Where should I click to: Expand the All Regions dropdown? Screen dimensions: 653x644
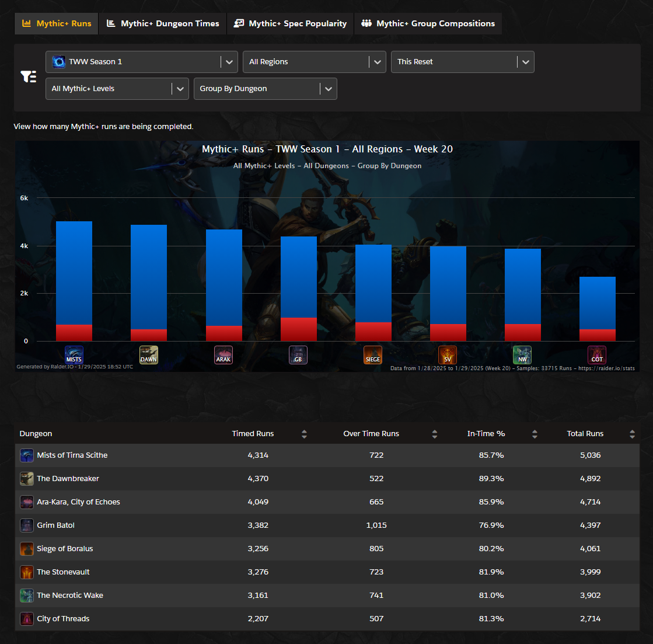314,62
